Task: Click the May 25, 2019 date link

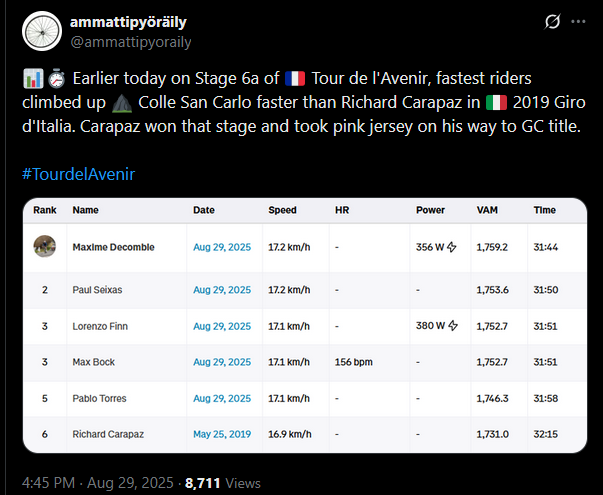Action: (222, 433)
